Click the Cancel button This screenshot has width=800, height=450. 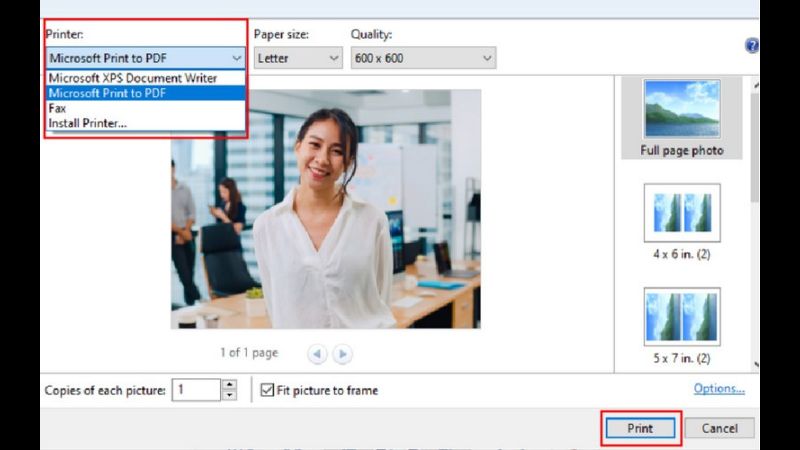[719, 428]
